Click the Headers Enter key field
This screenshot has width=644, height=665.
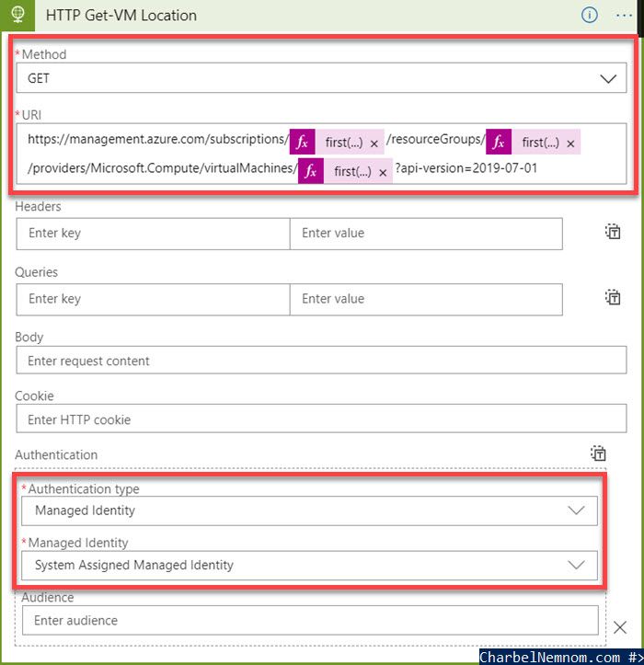[x=153, y=234]
